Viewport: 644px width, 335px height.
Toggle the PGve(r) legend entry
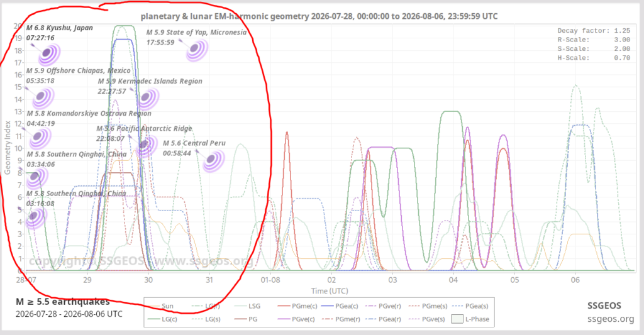click(383, 306)
